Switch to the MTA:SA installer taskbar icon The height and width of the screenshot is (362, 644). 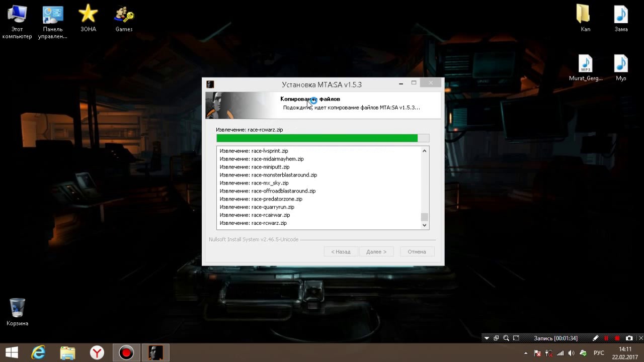pyautogui.click(x=155, y=352)
